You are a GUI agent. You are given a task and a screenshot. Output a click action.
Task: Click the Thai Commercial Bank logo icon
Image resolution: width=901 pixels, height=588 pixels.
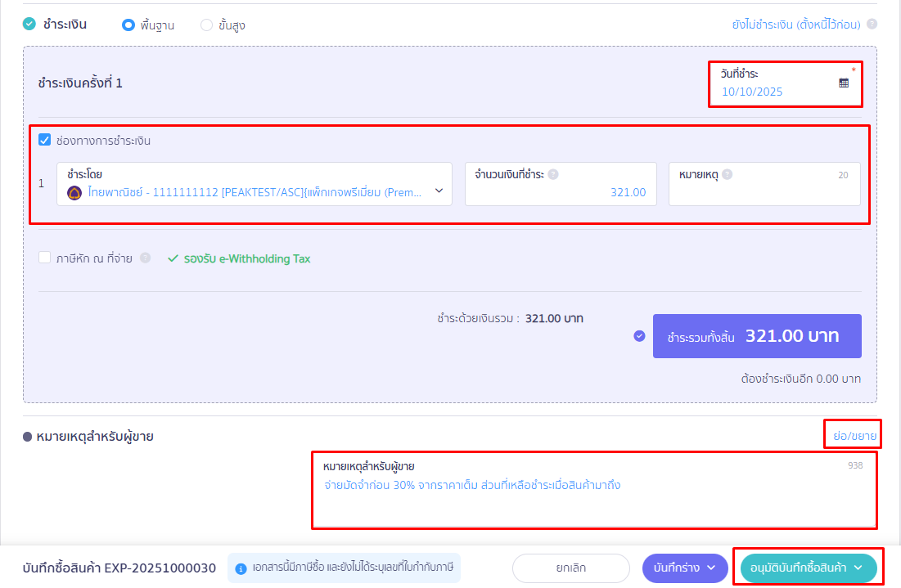[74, 192]
